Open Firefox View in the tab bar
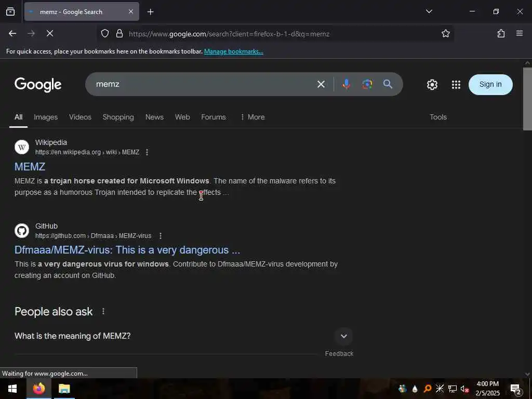Screen dimensions: 532x399 10,12
